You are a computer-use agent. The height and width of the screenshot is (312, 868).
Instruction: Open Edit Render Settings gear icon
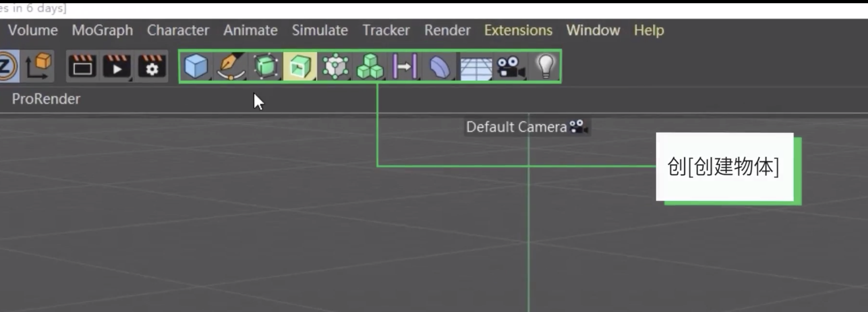click(x=152, y=66)
